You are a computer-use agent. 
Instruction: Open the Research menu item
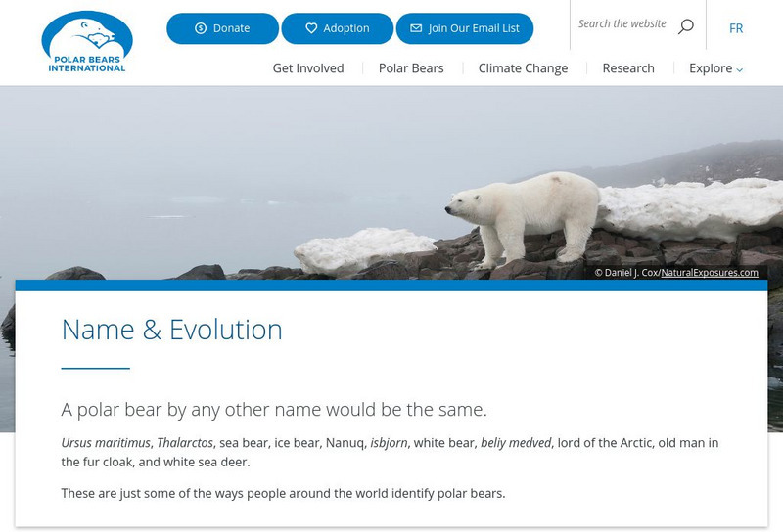click(628, 68)
